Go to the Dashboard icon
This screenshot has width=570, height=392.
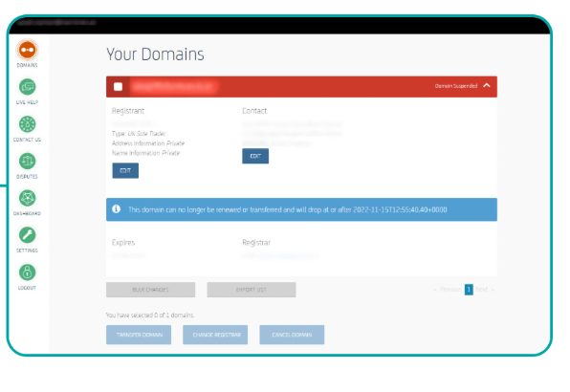pyautogui.click(x=28, y=198)
